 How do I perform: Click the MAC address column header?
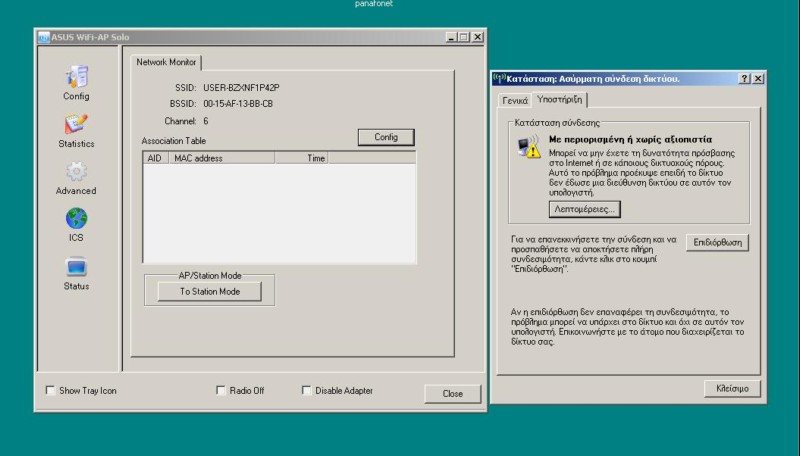(222, 158)
